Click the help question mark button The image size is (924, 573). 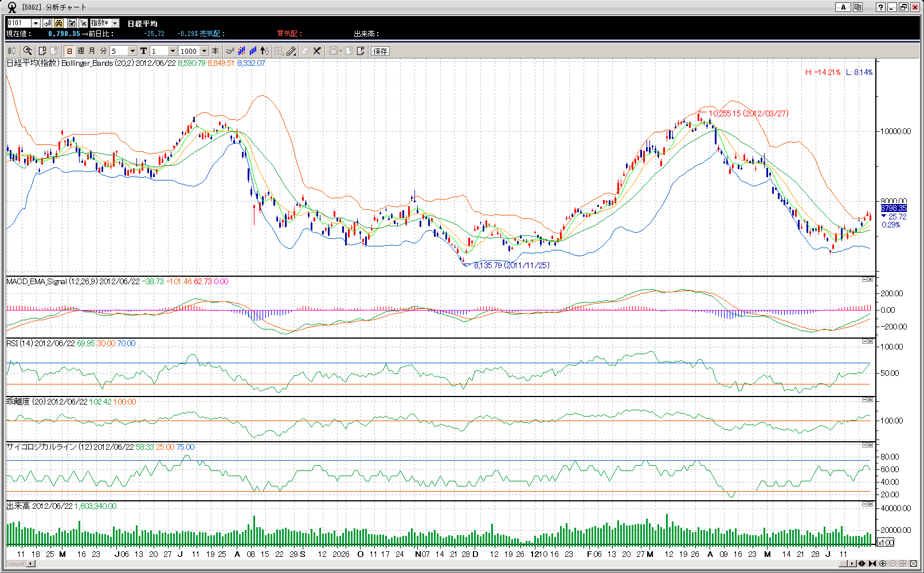click(x=880, y=7)
